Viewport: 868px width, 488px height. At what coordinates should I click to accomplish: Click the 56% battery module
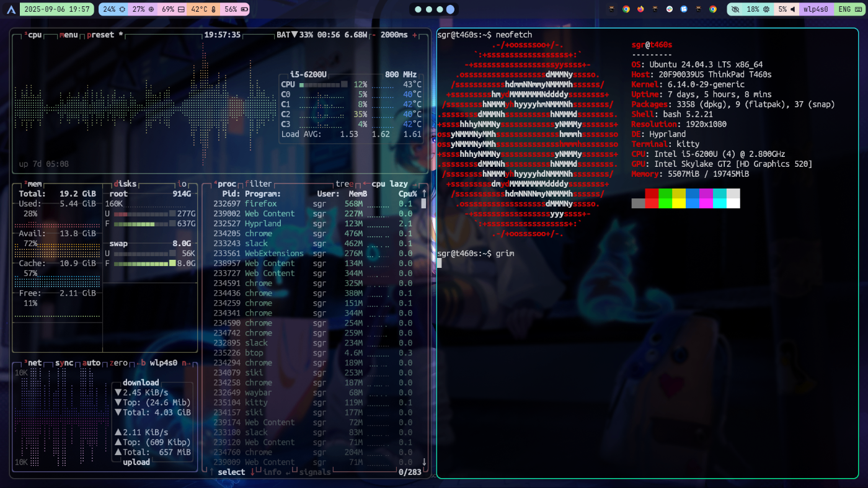[235, 9]
